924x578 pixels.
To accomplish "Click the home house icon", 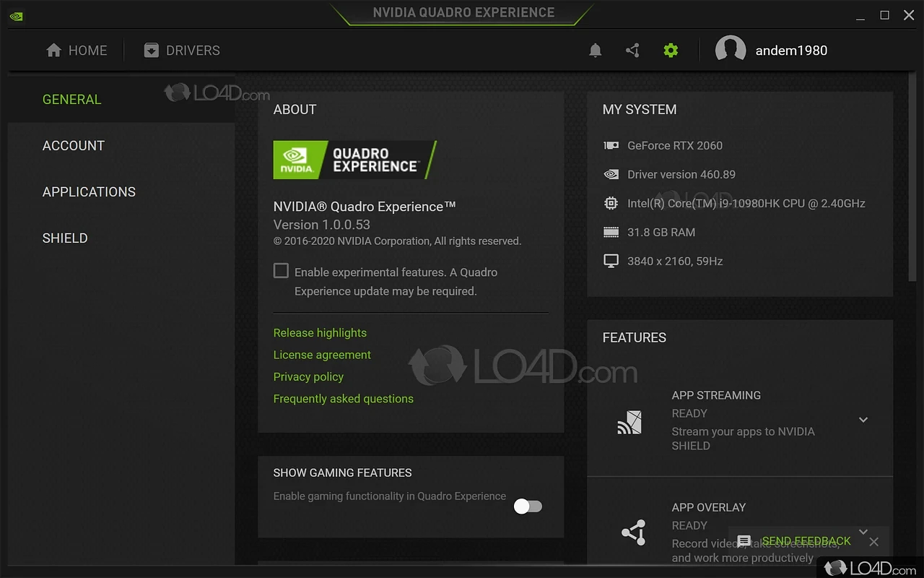I will click(53, 51).
